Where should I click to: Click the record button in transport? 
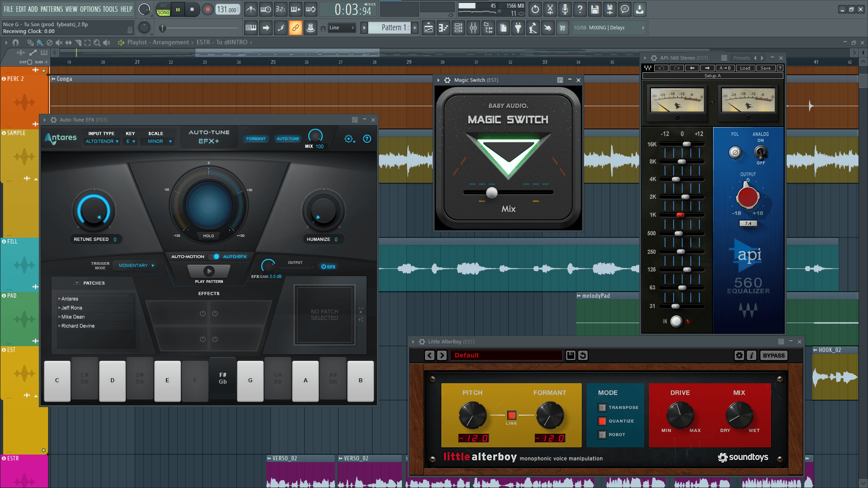208,9
